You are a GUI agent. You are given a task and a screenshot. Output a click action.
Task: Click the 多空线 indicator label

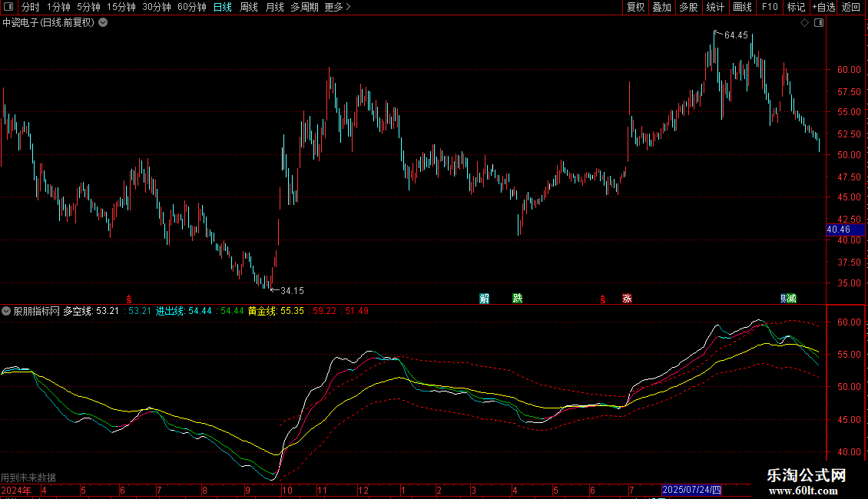tap(78, 311)
